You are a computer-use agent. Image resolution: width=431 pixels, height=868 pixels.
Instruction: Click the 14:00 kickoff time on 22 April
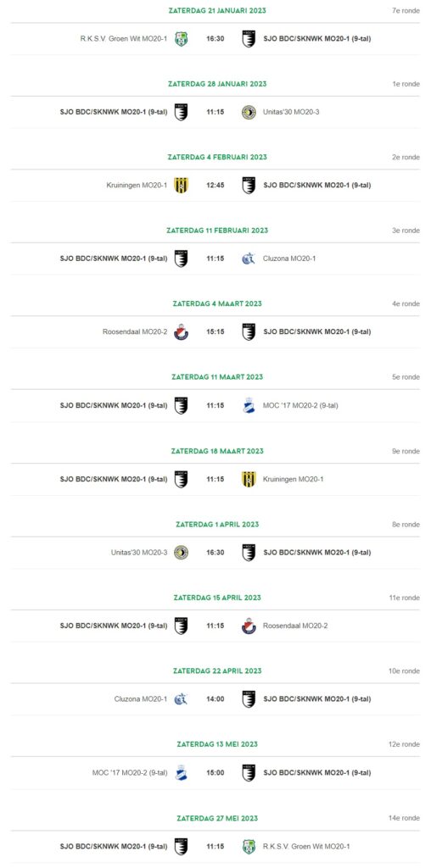[x=215, y=699]
